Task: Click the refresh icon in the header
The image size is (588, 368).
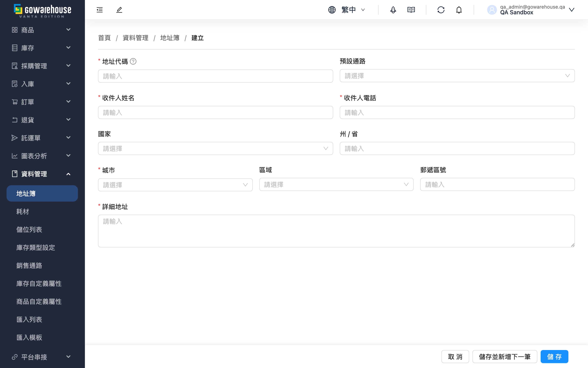Action: coord(441,10)
